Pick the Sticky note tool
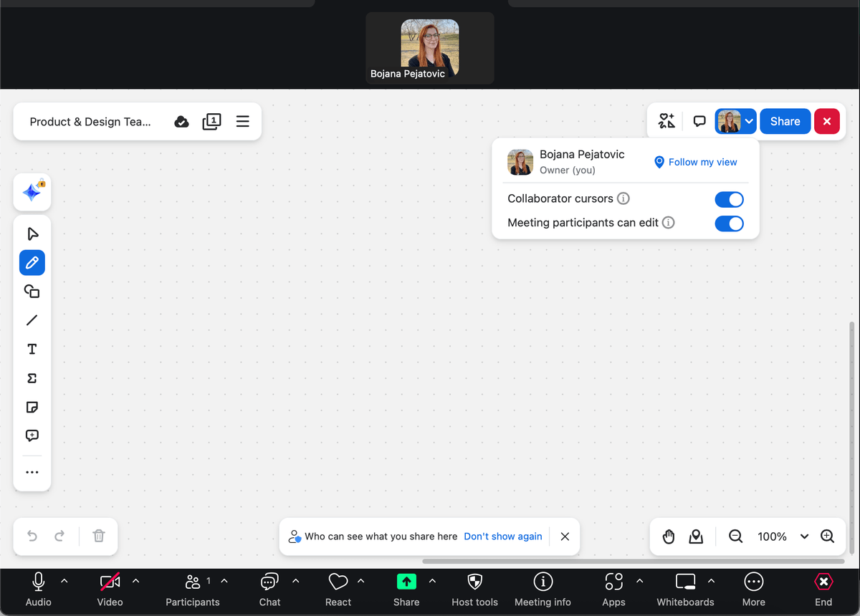This screenshot has height=616, width=860. coord(32,408)
